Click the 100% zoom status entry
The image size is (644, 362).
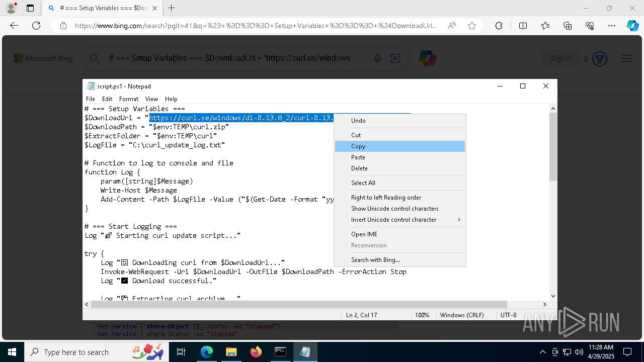pyautogui.click(x=422, y=315)
